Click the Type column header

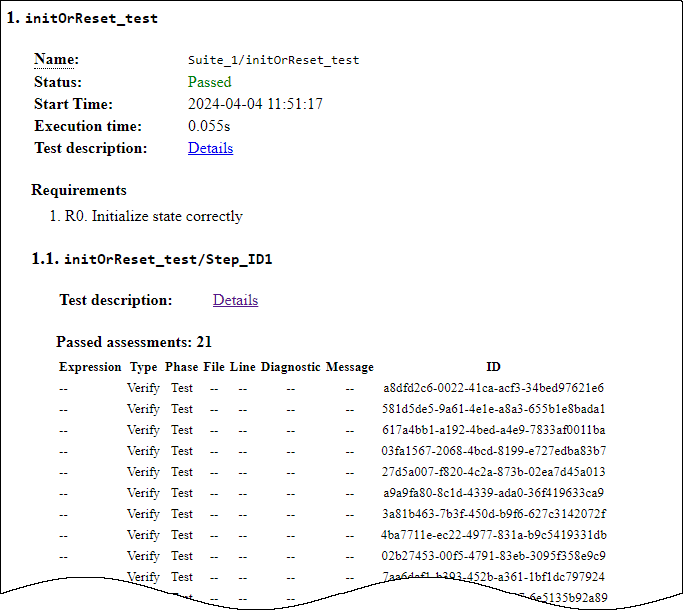143,367
